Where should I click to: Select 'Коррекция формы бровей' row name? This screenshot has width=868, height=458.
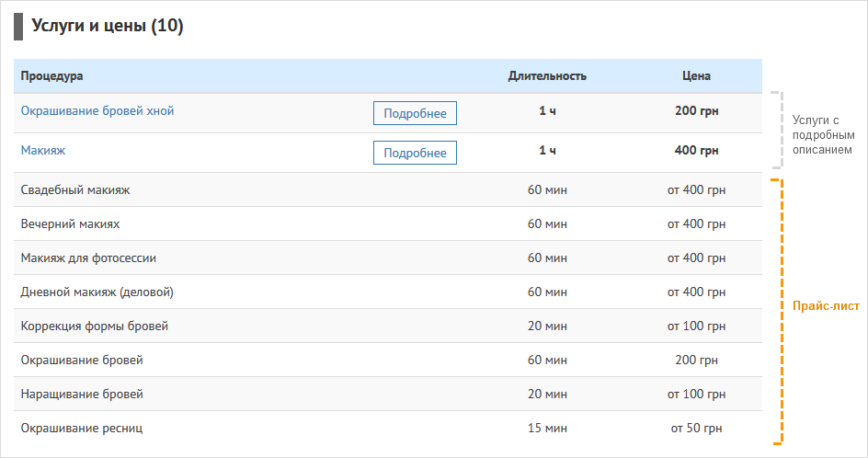click(x=95, y=326)
